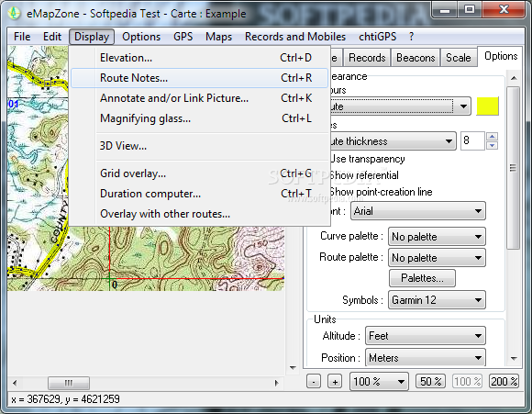532x414 pixels.
Task: Click the options panel scroll-up arrow
Action: (514, 78)
